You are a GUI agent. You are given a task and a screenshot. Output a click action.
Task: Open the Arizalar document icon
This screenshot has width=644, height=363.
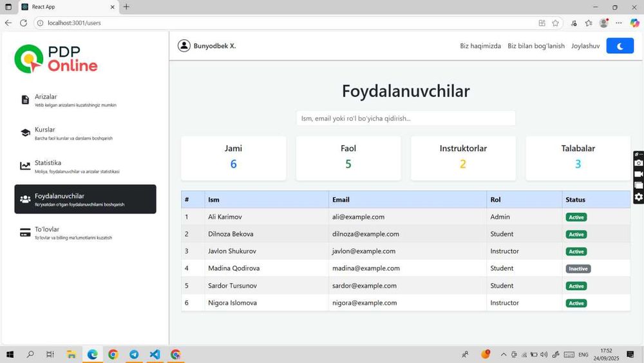click(x=25, y=100)
